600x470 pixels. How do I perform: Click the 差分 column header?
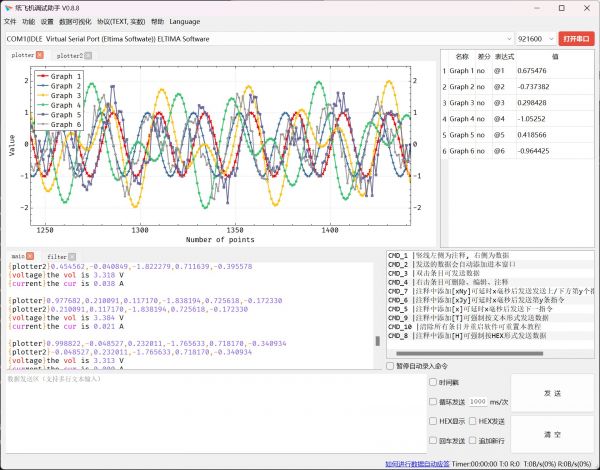pos(484,57)
